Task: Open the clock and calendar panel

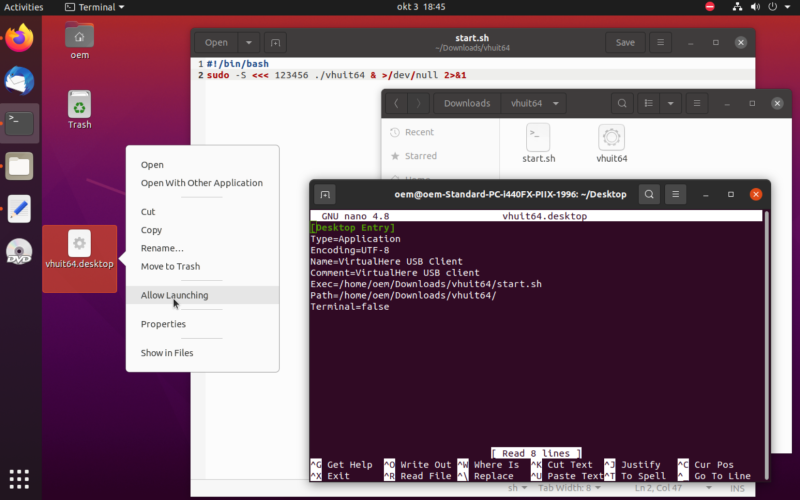Action: click(421, 7)
